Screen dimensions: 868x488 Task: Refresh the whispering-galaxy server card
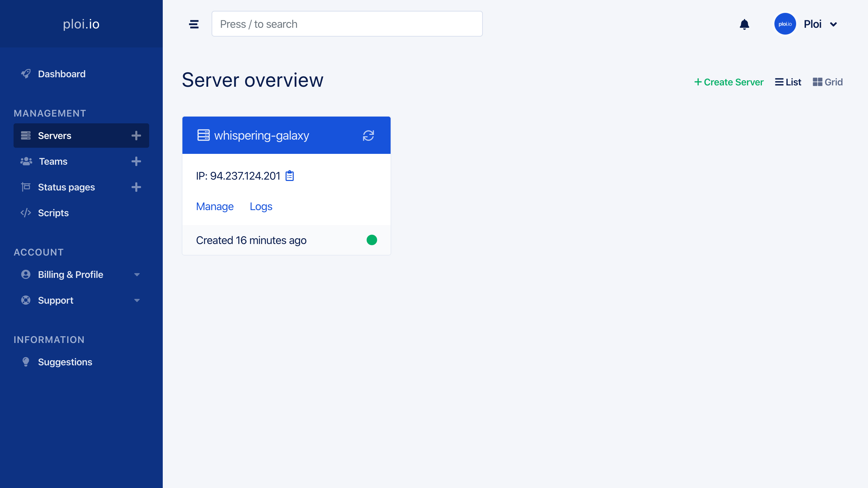[368, 136]
